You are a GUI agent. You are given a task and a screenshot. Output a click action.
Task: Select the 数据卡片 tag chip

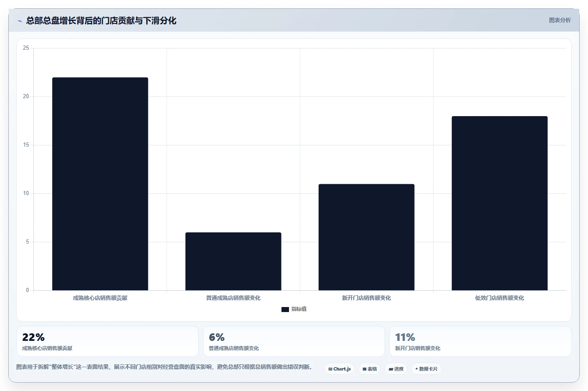[426, 369]
